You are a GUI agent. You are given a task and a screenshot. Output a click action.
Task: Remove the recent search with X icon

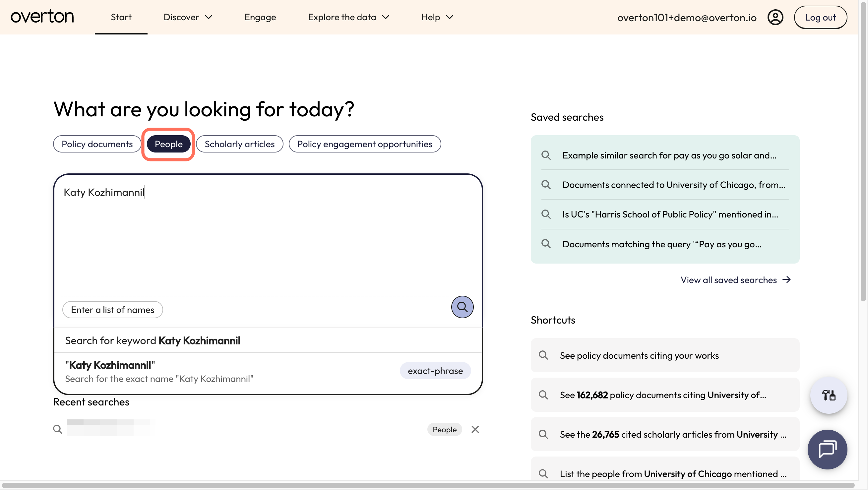(x=475, y=429)
